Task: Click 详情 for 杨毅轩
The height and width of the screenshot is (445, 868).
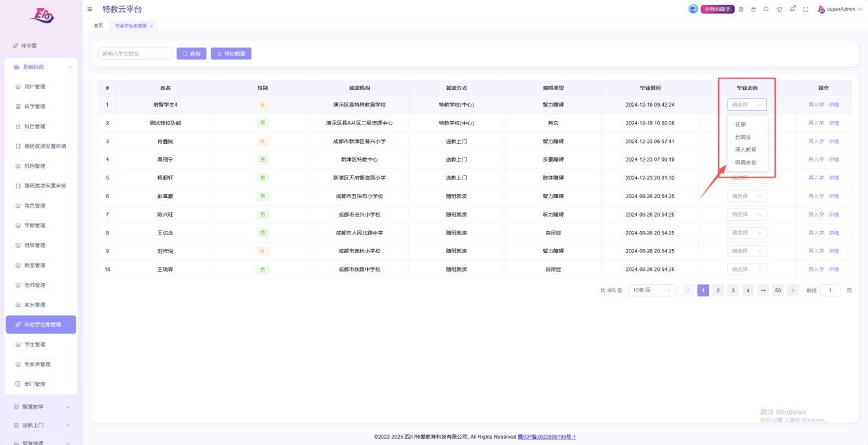Action: tap(834, 177)
